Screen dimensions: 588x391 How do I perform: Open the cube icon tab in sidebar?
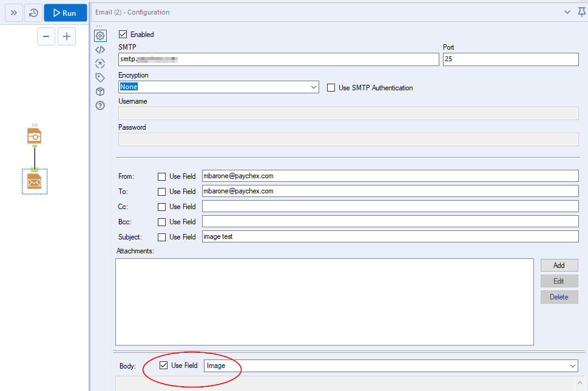(x=100, y=92)
